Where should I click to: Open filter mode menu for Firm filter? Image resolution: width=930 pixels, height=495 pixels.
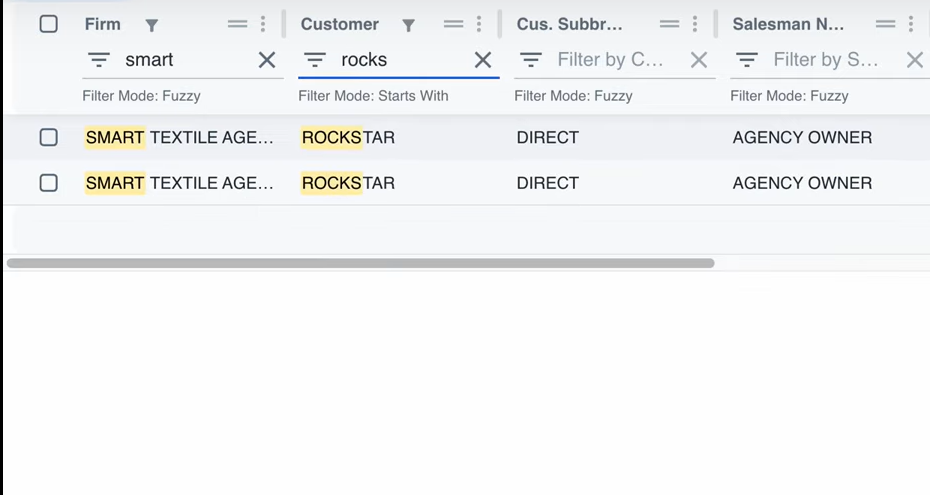[x=99, y=60]
